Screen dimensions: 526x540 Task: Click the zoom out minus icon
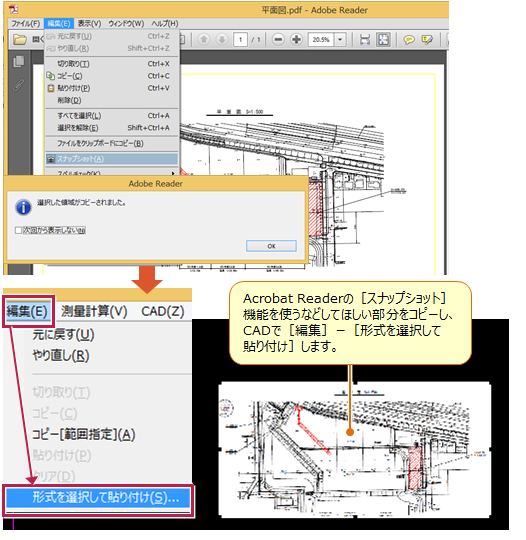pyautogui.click(x=278, y=40)
